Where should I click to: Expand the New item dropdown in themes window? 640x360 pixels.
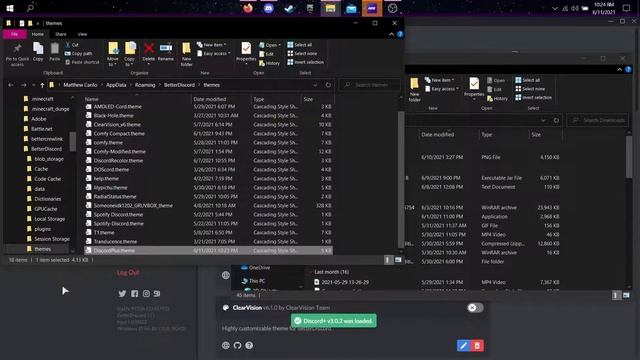point(211,44)
